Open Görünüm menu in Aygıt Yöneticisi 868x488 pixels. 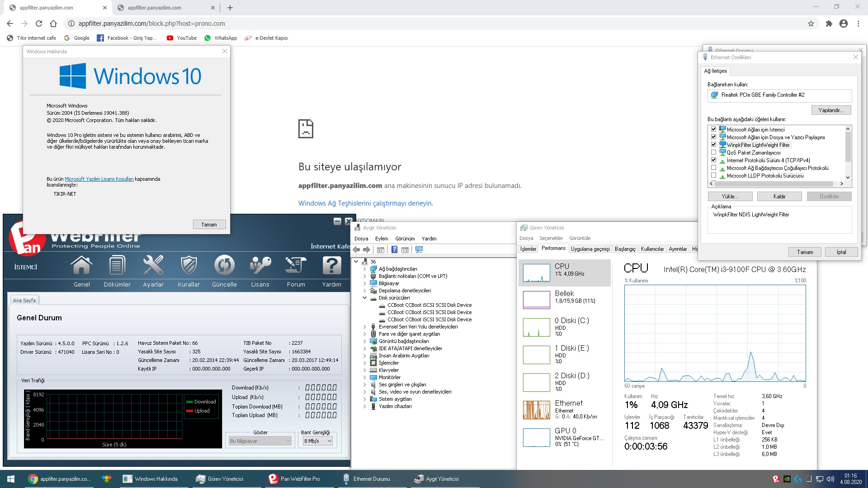pos(405,239)
